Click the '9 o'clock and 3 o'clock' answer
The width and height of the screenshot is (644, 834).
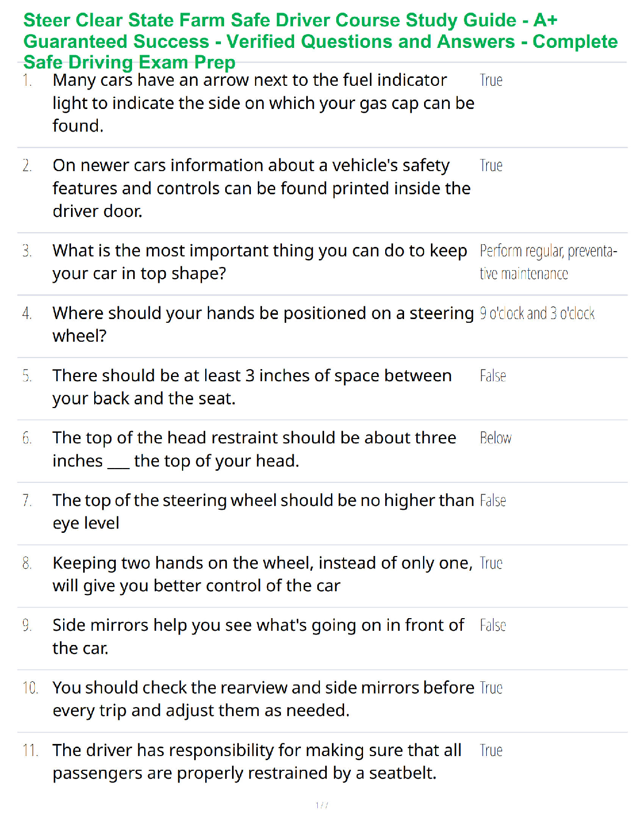pos(537,314)
